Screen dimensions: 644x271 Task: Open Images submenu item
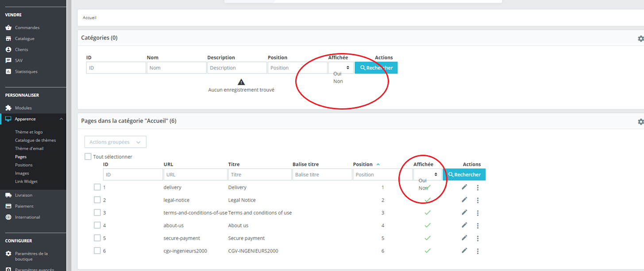[22, 173]
